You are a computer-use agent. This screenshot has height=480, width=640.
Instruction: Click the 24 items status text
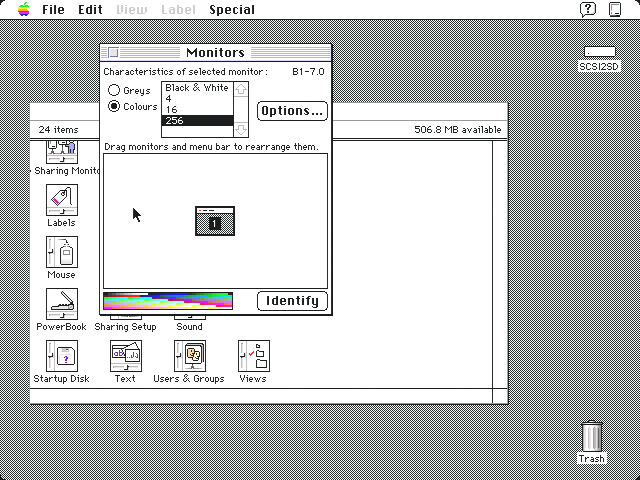(58, 130)
